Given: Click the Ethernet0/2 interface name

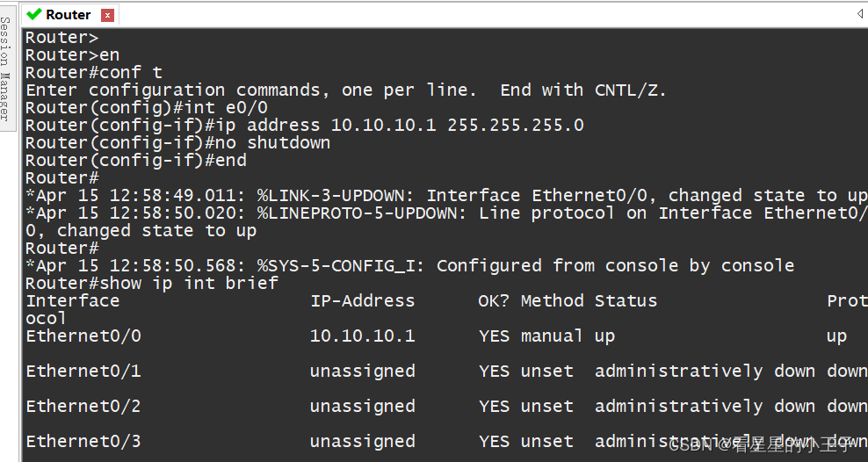Looking at the screenshot, I should click(83, 406).
